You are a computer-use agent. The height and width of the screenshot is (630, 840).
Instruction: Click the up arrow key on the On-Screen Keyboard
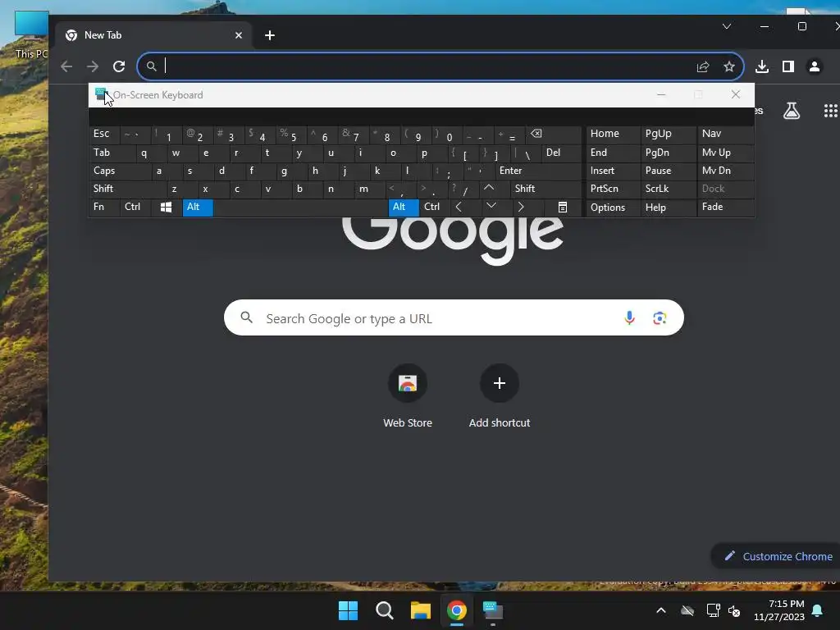click(x=489, y=189)
